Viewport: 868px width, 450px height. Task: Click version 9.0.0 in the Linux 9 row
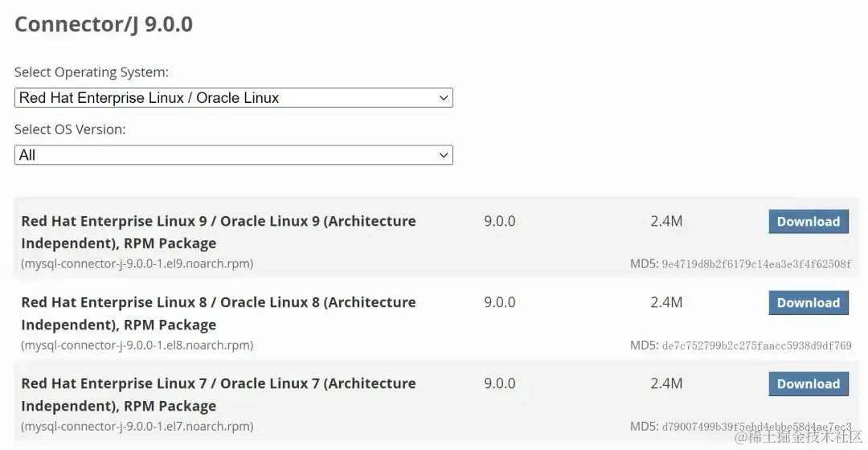tap(499, 222)
